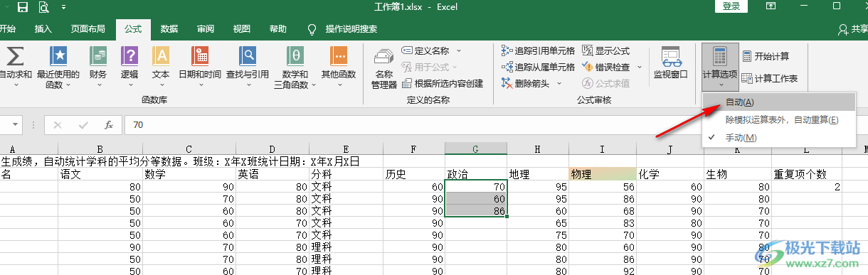Open Math and Trig functions
The image size is (868, 275).
295,68
